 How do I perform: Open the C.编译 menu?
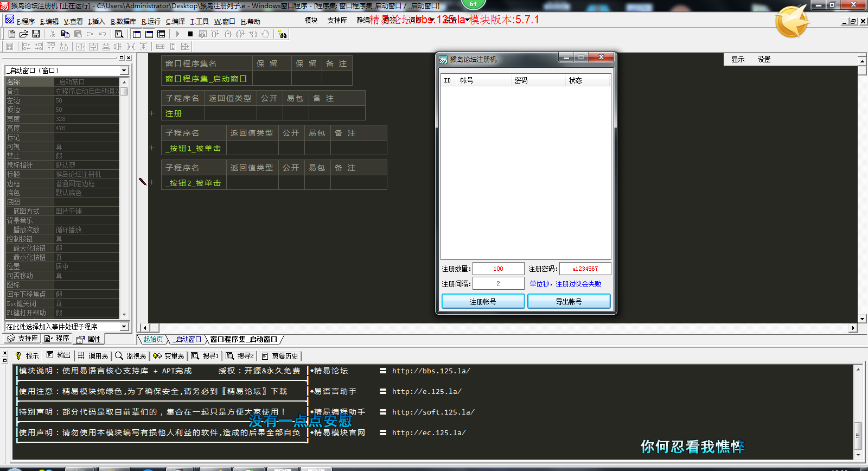tap(175, 22)
